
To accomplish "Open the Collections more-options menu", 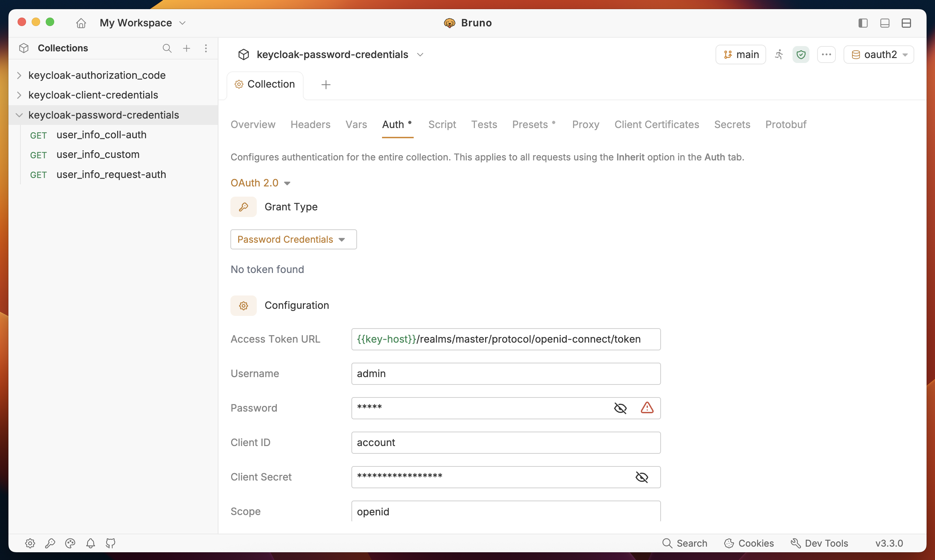I will click(x=206, y=48).
